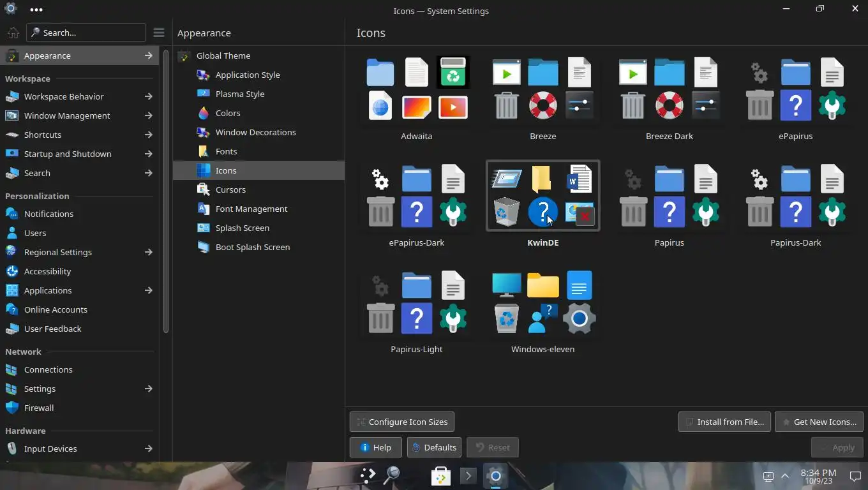The height and width of the screenshot is (490, 868).
Task: Click the Accessibility icon
Action: [x=12, y=271]
